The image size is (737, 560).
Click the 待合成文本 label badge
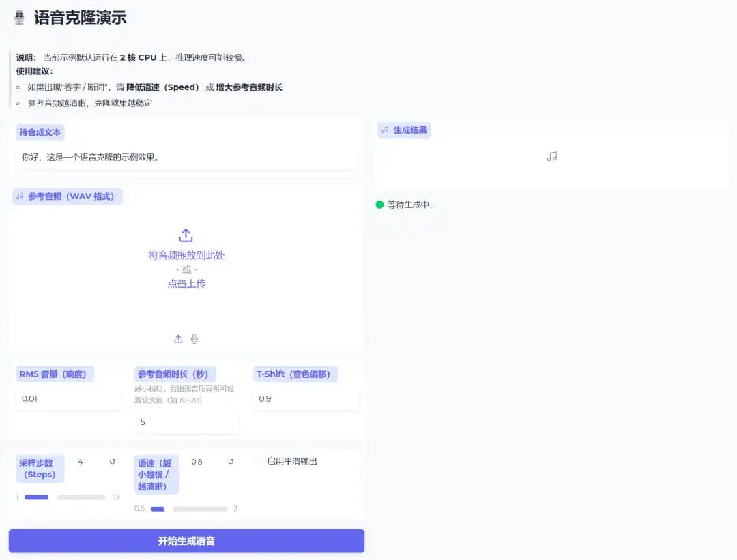40,132
